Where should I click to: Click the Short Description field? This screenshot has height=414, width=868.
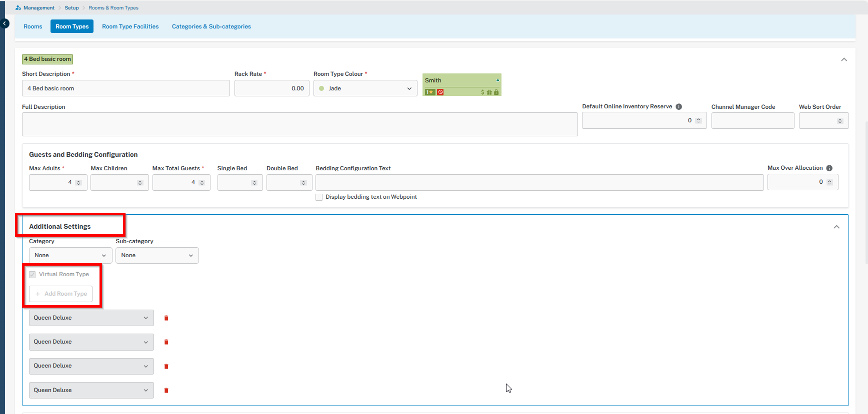(126, 88)
